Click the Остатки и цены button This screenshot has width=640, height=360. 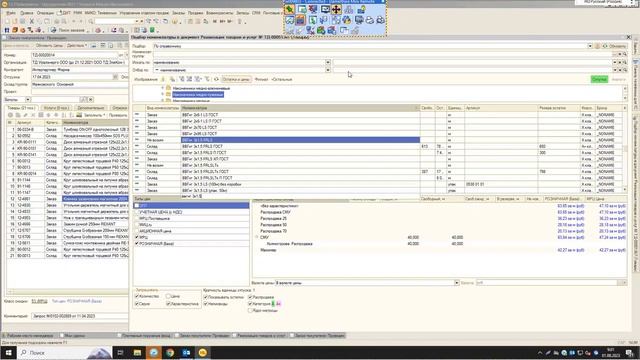[236, 79]
